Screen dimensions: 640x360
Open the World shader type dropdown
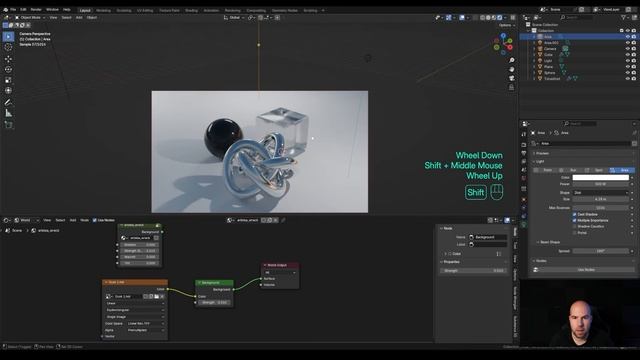(x=27, y=220)
